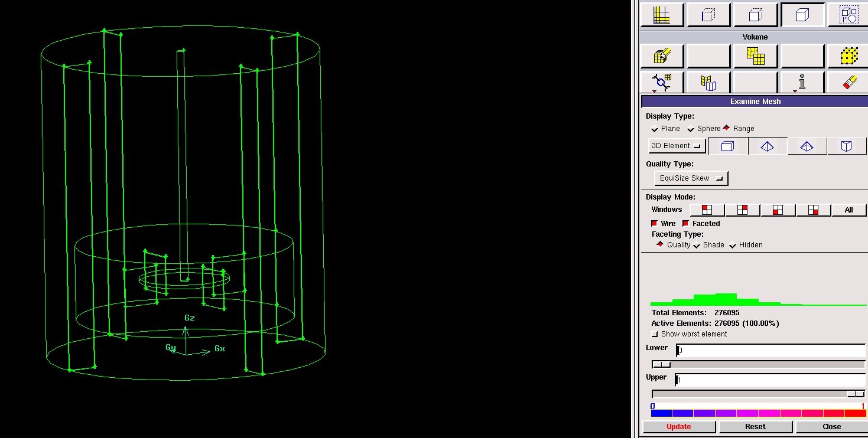Expand the EquiSize Skew quality type menu

pos(691,178)
